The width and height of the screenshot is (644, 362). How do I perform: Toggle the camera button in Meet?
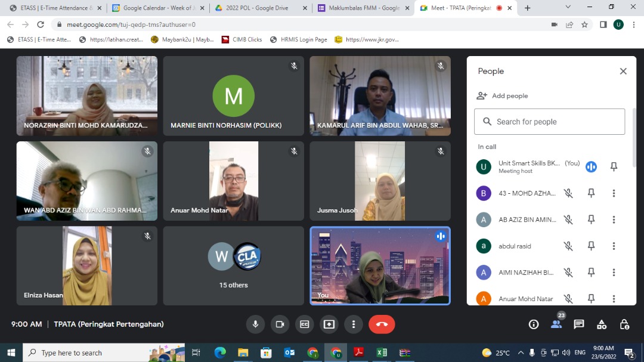coord(280,324)
